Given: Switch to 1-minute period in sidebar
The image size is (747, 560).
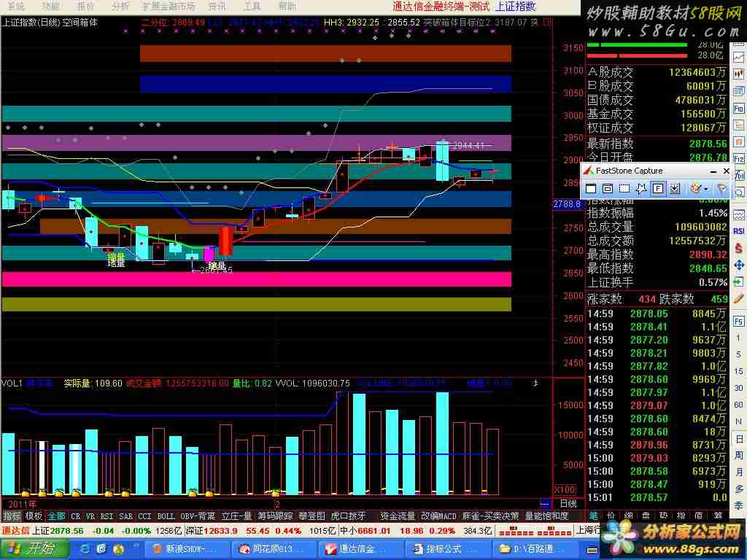Looking at the screenshot, I should [738, 338].
